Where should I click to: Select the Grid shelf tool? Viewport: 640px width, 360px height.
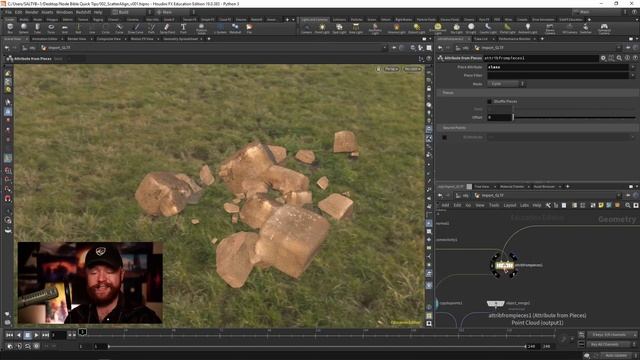(64, 28)
